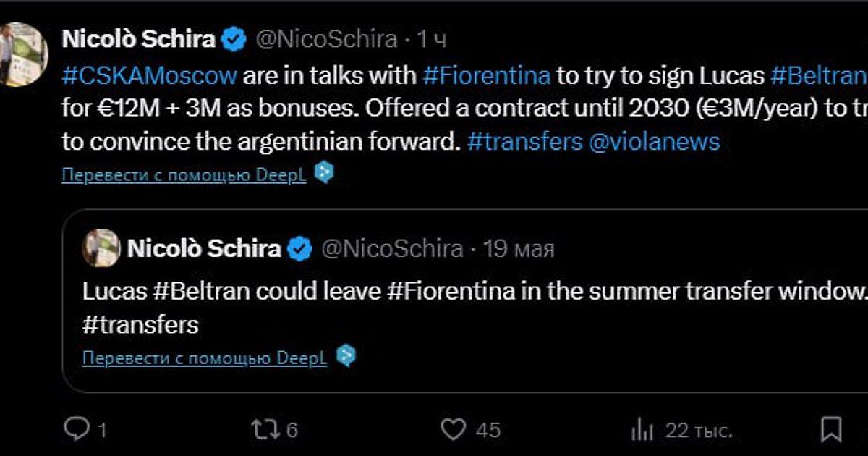Translate the quoted tweet with DeepL
The height and width of the screenshot is (456, 868).
(x=205, y=358)
